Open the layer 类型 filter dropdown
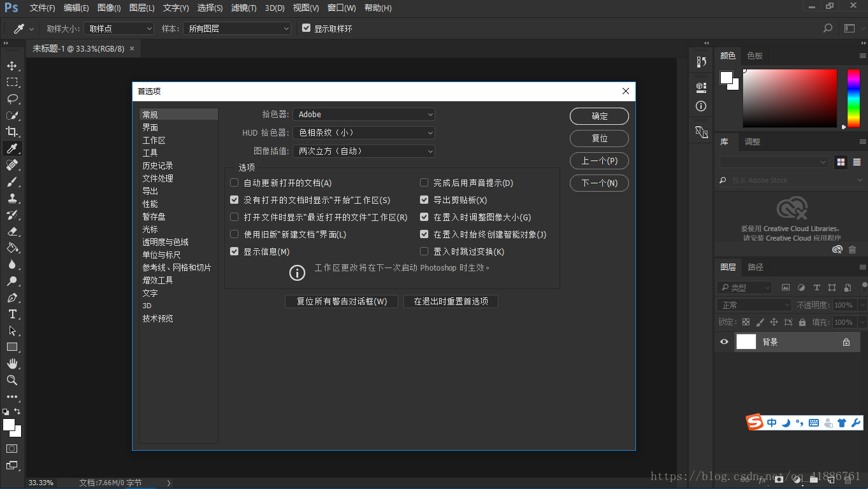 tap(744, 288)
